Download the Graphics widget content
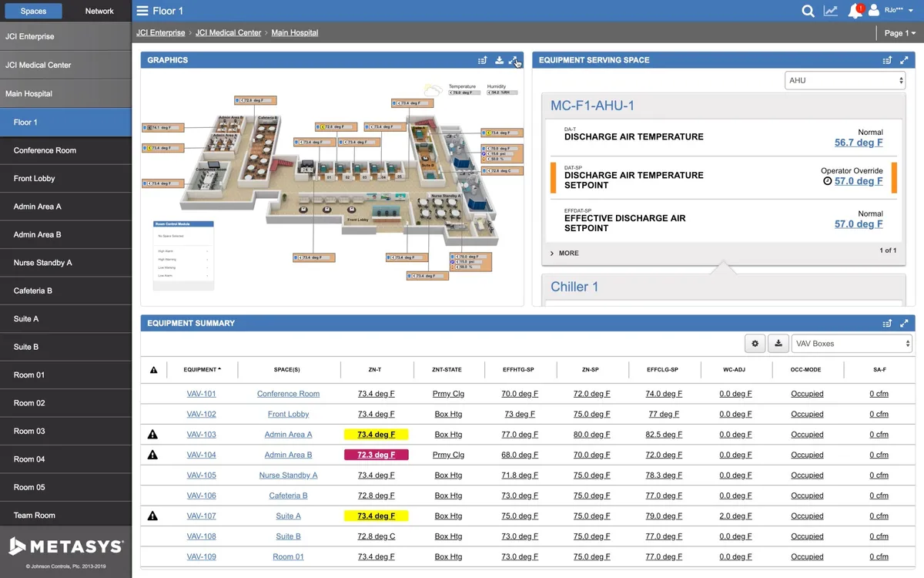This screenshot has height=578, width=924. pos(499,60)
